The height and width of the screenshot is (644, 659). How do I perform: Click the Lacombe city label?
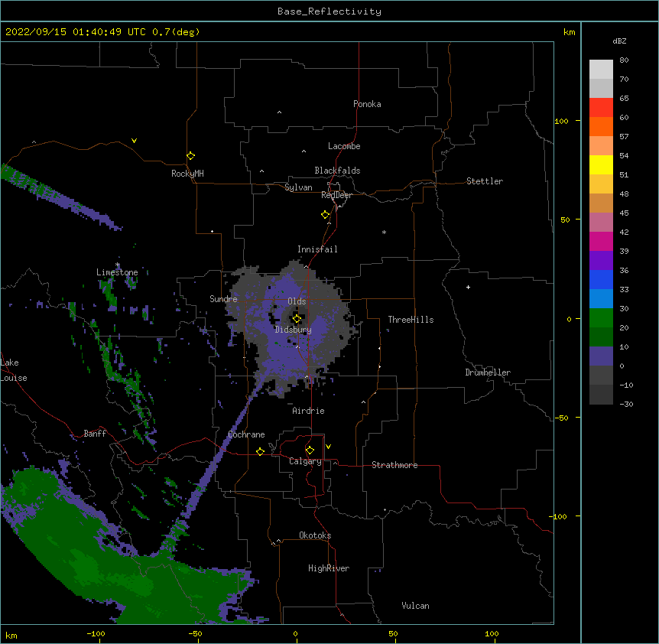pos(344,146)
